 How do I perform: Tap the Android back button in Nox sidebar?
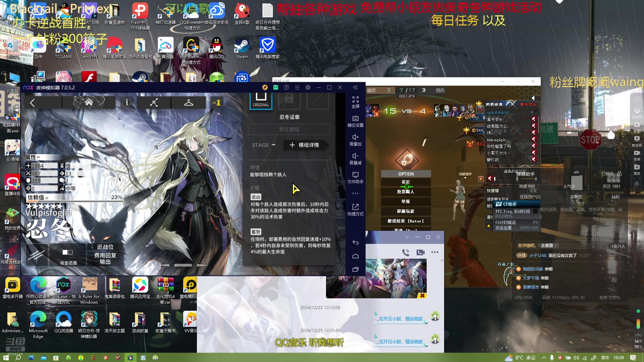[x=356, y=242]
